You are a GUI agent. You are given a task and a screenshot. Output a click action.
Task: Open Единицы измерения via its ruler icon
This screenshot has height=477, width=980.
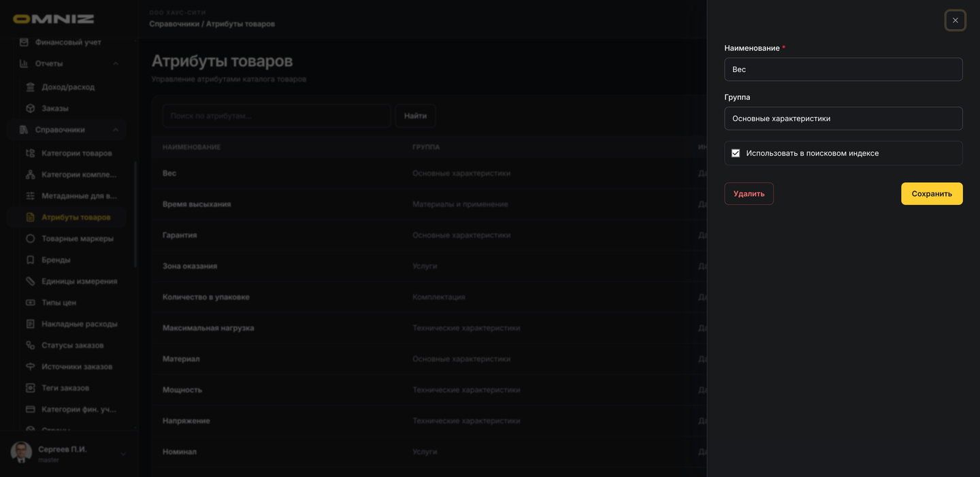pyautogui.click(x=30, y=281)
